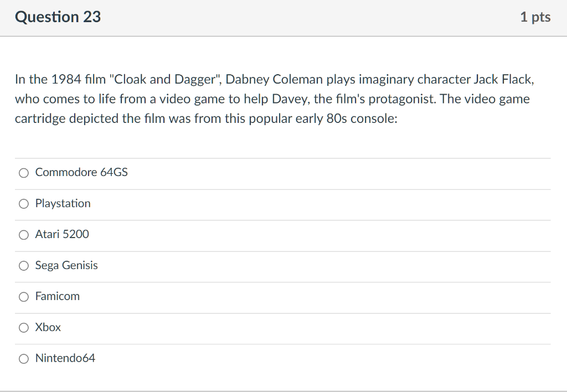Select the Famicom radio button

pos(23,297)
